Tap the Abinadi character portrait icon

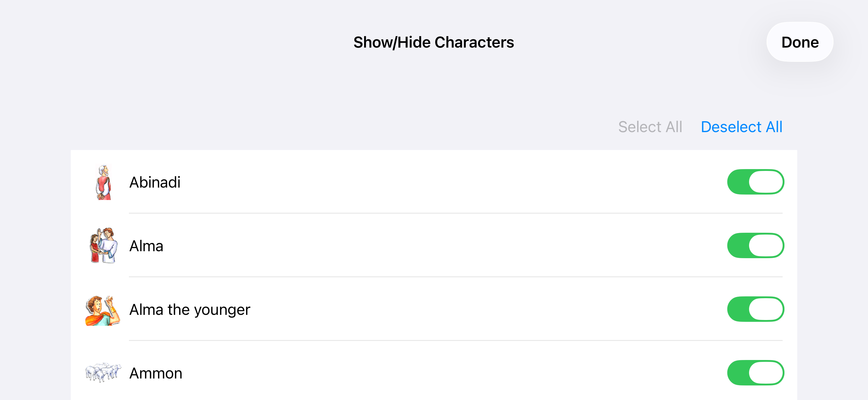tap(103, 182)
